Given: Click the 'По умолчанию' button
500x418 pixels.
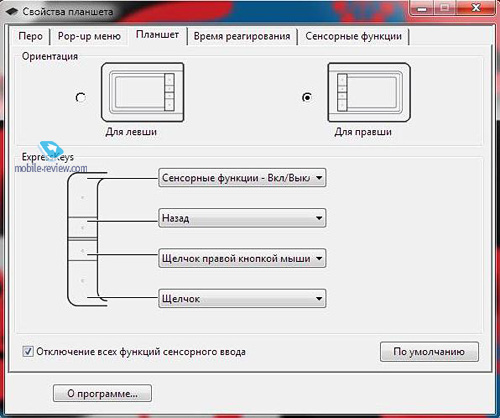Looking at the screenshot, I should (429, 352).
